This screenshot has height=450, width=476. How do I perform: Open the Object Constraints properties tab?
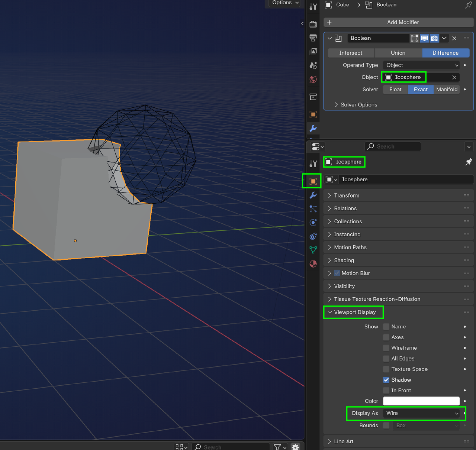(313, 236)
